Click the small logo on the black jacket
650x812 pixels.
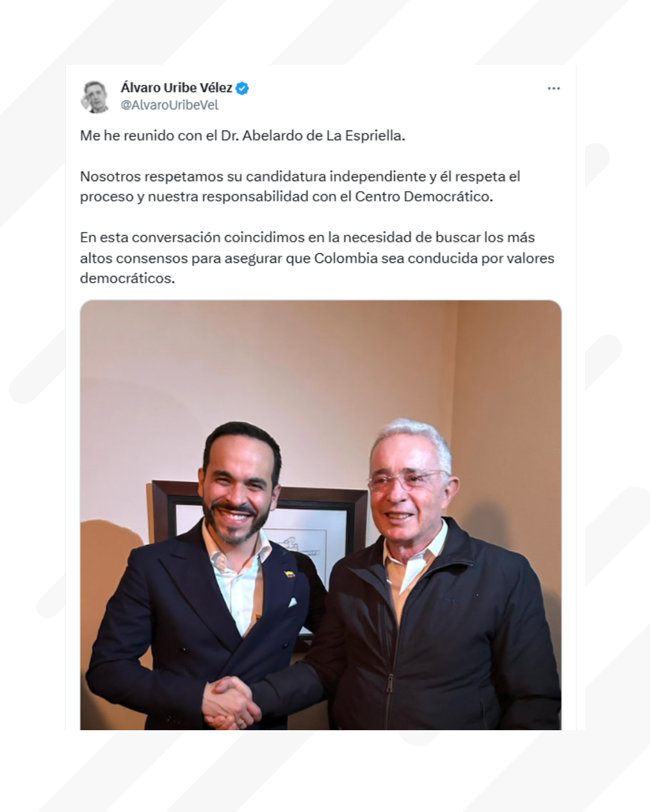(452, 601)
